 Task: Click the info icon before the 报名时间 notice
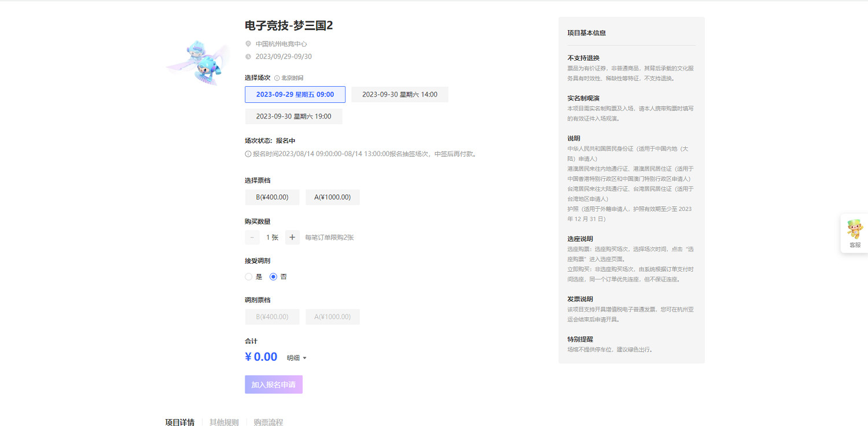click(247, 154)
